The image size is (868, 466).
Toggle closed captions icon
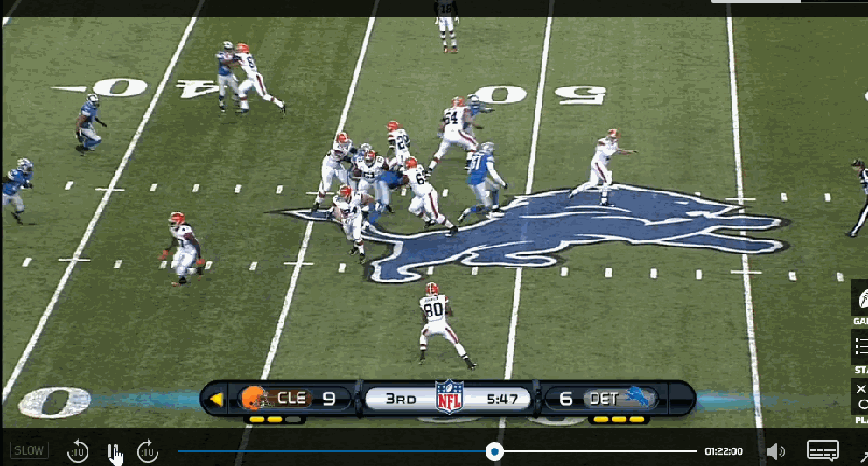coord(822,450)
